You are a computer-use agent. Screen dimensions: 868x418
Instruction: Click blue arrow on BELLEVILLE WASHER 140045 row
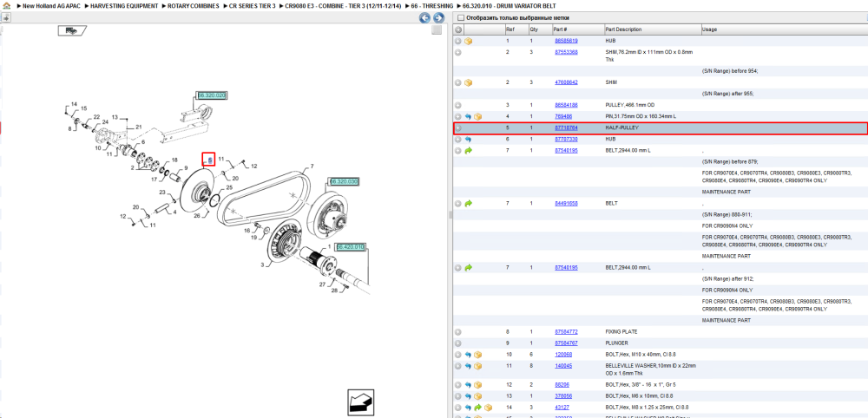(468, 366)
